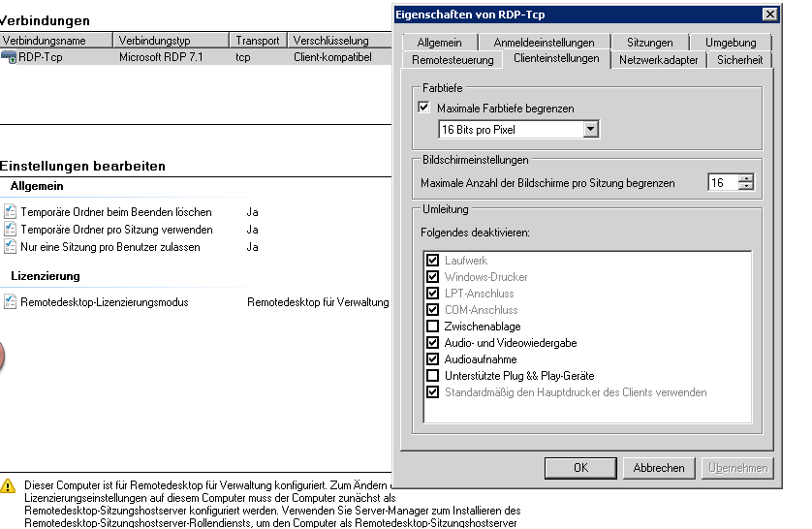812x529 pixels.
Task: Switch to the Remotesteuerung tab
Action: point(453,60)
